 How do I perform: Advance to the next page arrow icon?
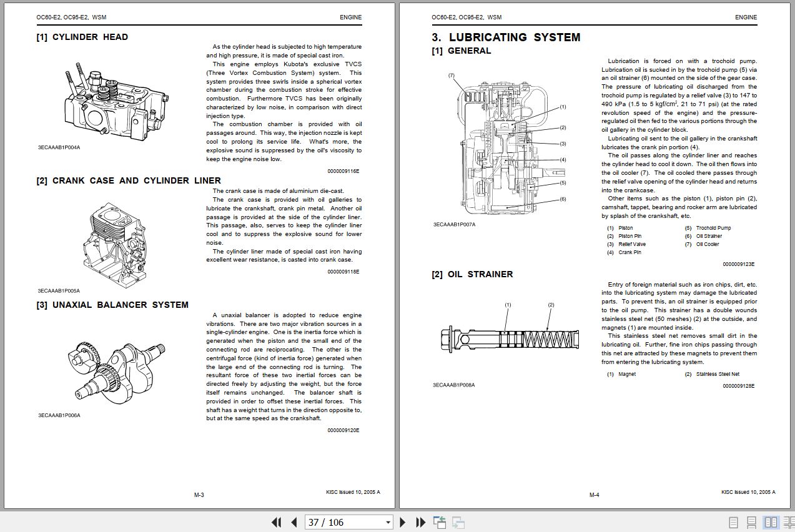point(402,522)
